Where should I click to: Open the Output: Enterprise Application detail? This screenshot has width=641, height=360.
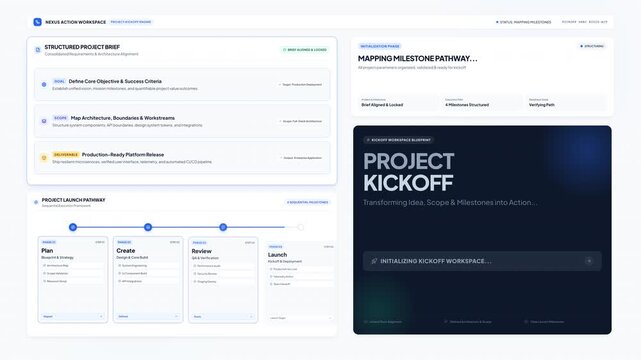click(x=301, y=158)
